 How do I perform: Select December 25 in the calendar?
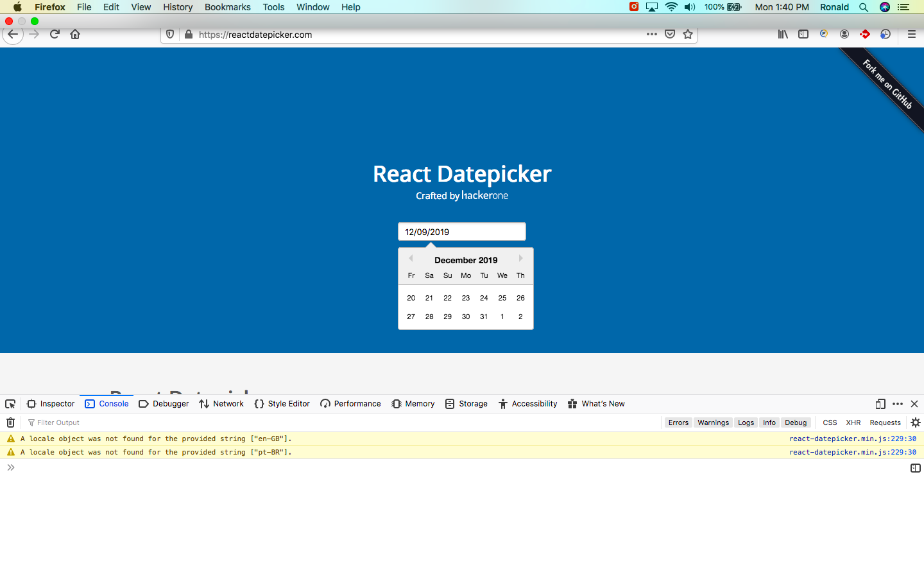click(x=502, y=298)
